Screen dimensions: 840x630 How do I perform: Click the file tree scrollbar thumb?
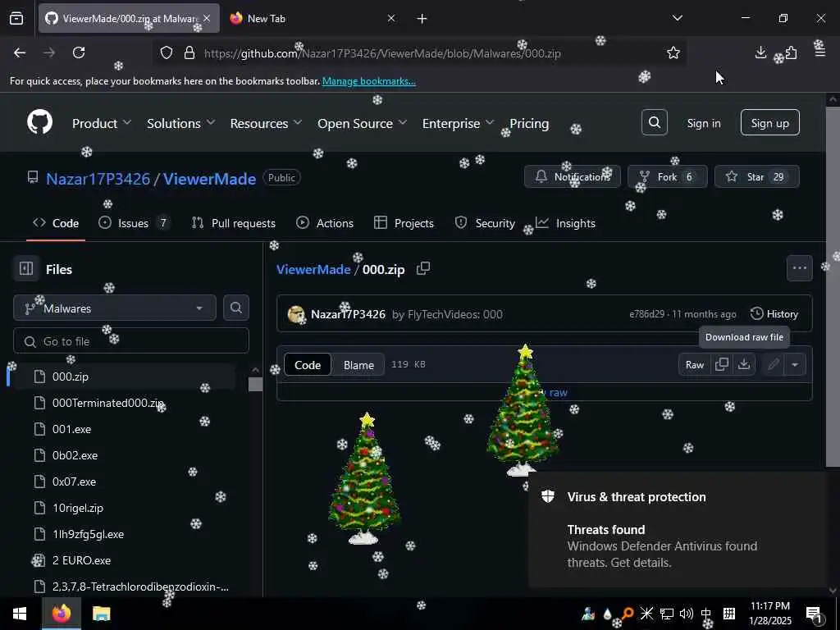pos(256,384)
